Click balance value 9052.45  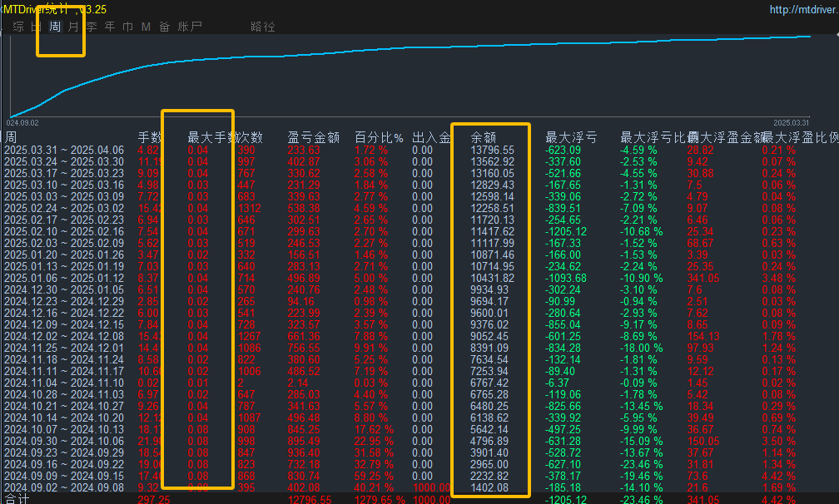point(489,336)
